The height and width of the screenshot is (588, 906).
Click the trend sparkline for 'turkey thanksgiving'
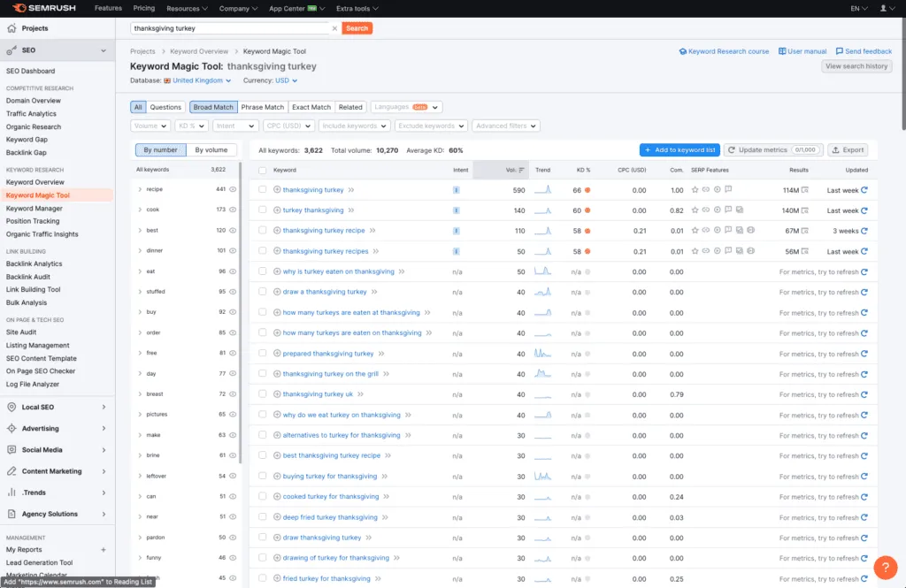pos(542,210)
